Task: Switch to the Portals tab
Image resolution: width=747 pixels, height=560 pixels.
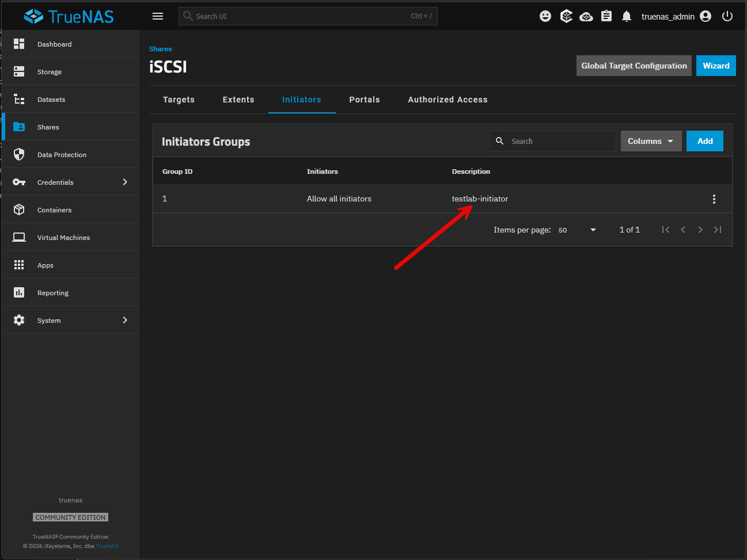Action: 365,100
